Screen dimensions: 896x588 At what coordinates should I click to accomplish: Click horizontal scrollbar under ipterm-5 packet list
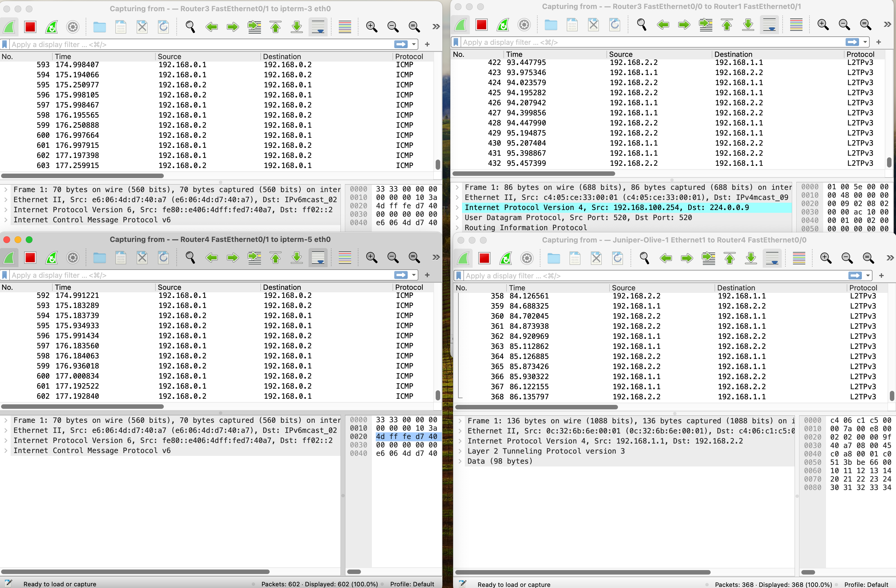[x=82, y=407]
